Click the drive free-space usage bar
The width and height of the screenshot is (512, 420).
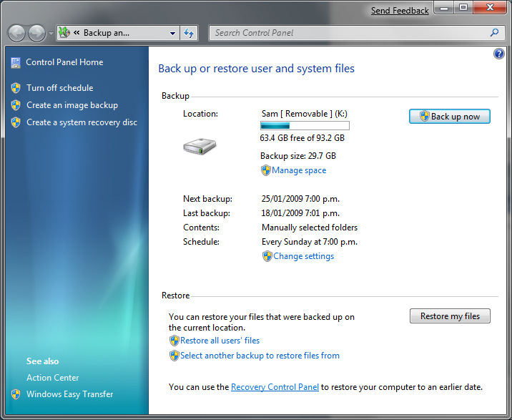(x=305, y=125)
